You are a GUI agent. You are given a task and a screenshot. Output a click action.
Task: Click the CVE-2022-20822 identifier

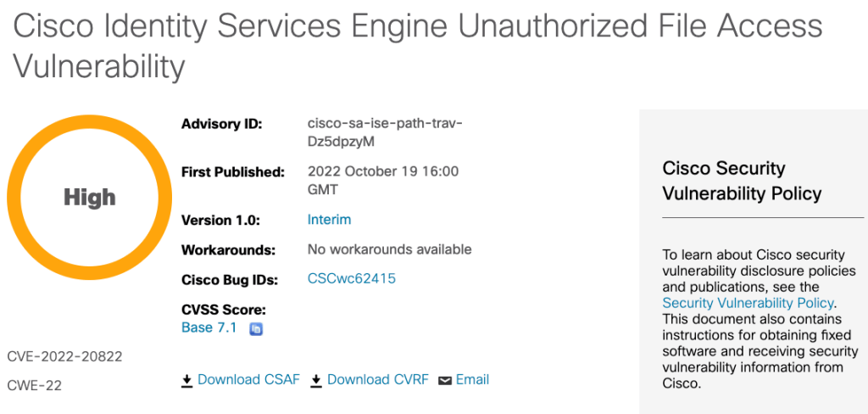click(x=64, y=355)
